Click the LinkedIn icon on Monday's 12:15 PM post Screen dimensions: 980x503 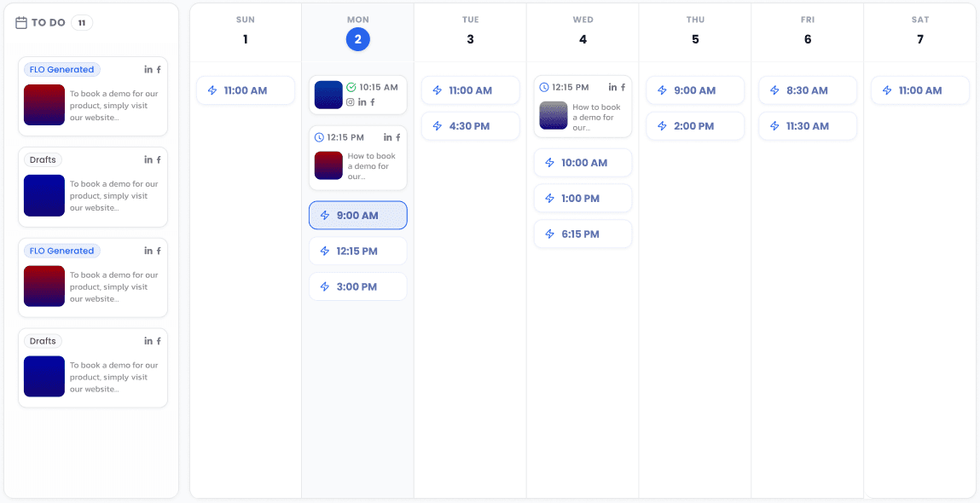click(x=388, y=137)
